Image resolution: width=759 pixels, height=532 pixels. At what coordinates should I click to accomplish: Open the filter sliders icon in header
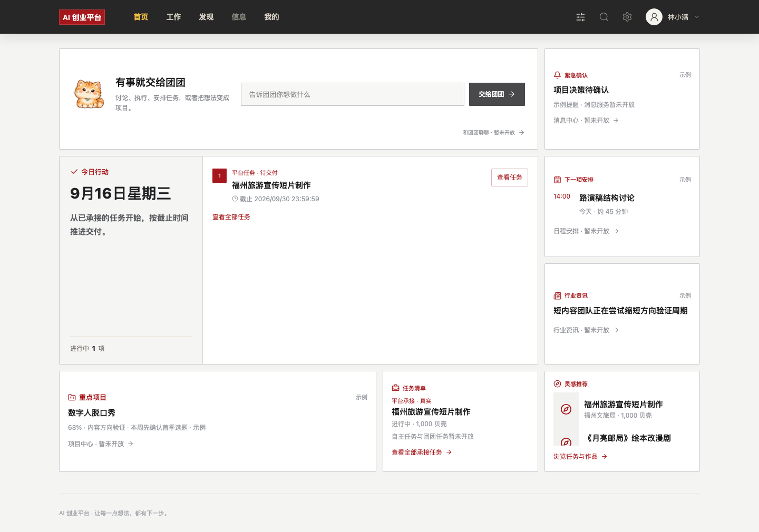[x=580, y=17]
